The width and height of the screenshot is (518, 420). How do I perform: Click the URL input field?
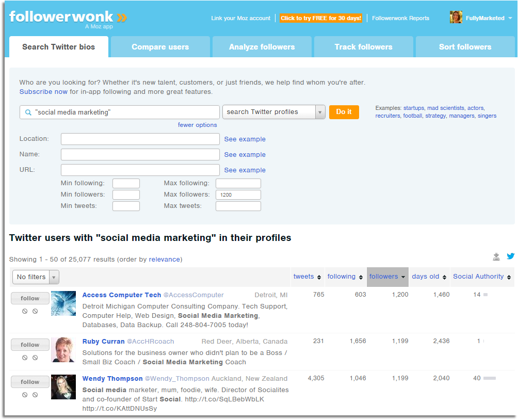pyautogui.click(x=140, y=170)
